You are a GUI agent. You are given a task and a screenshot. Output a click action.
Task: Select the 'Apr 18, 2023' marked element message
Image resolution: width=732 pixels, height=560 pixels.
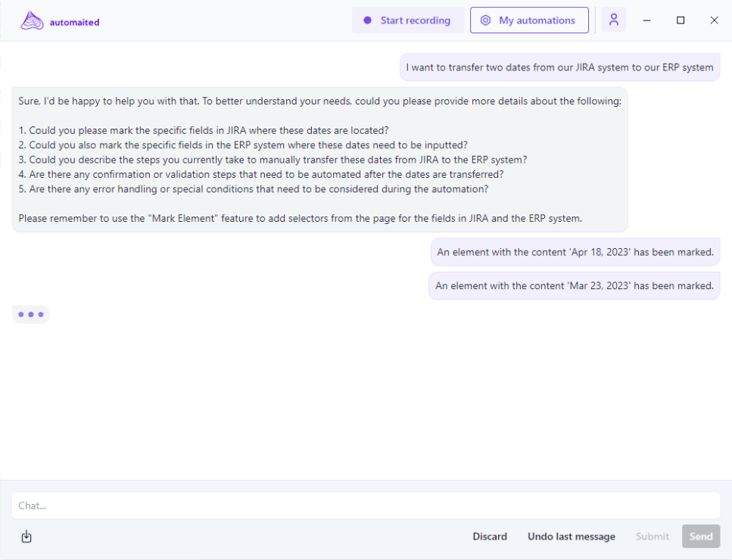click(x=575, y=252)
